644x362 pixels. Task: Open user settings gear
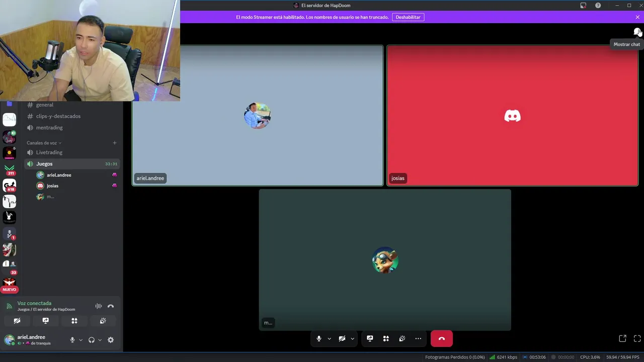coord(111,340)
